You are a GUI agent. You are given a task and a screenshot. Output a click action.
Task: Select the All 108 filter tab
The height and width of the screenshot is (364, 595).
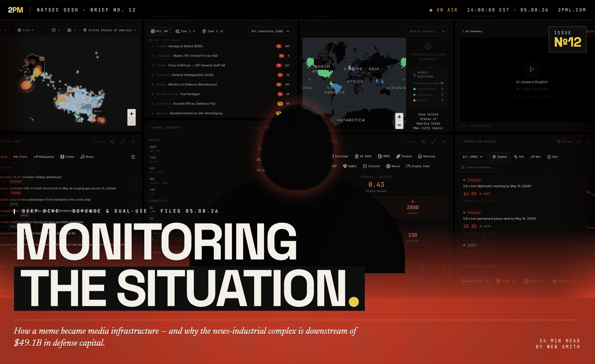click(159, 31)
